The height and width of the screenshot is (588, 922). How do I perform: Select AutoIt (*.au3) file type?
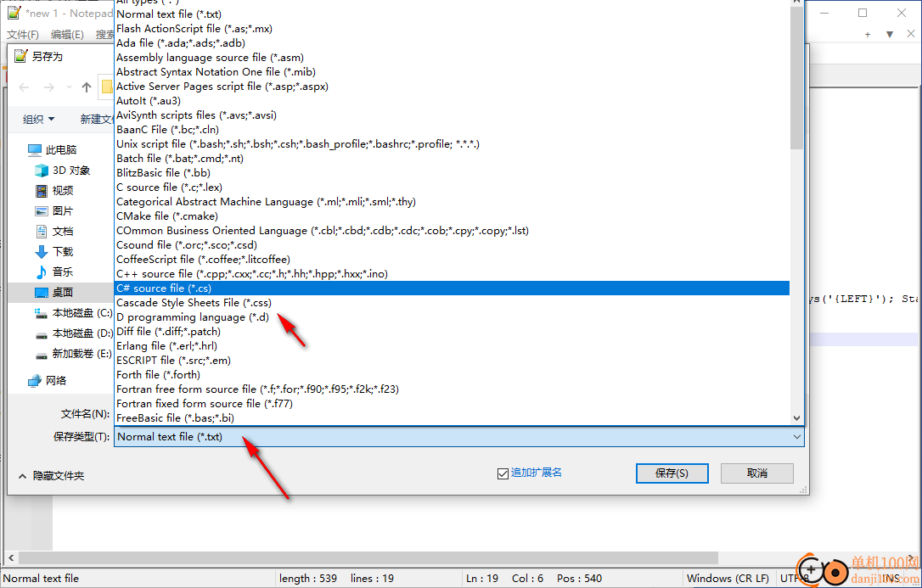(x=452, y=100)
